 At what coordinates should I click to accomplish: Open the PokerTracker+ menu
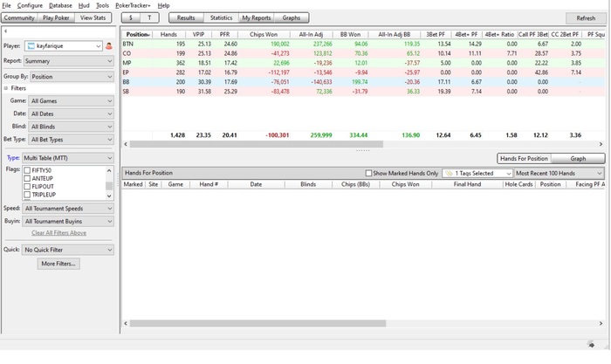133,5
